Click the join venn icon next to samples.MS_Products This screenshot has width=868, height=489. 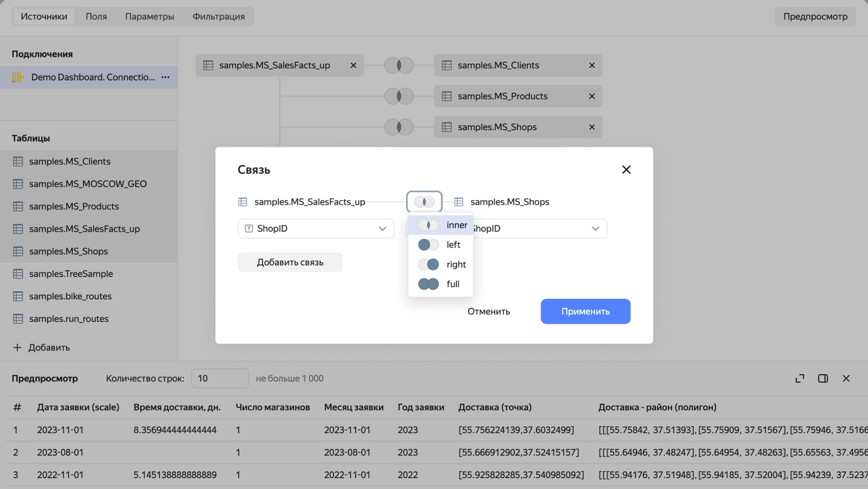[x=398, y=96]
